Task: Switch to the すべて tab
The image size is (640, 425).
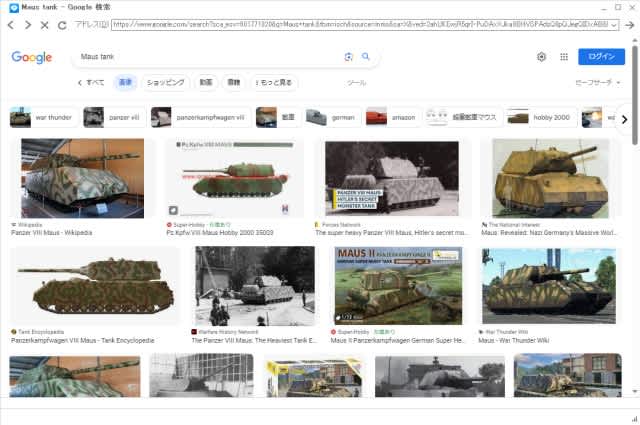Action: [91, 82]
